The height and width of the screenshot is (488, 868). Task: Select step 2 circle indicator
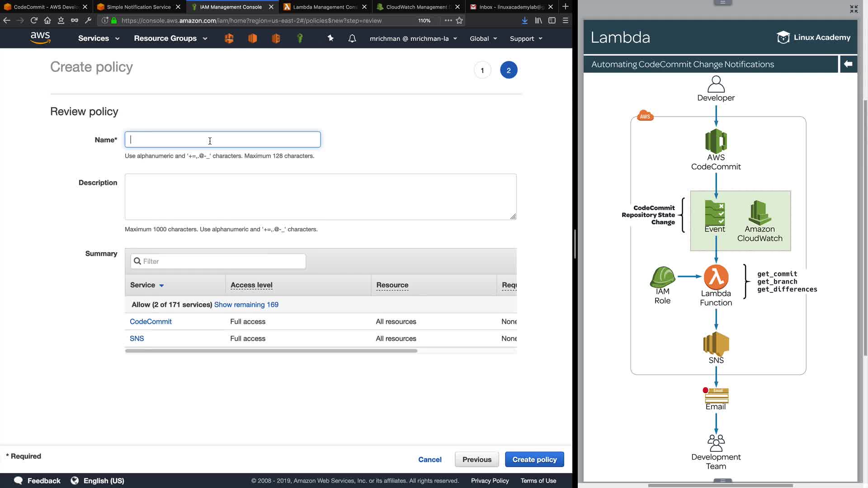pyautogui.click(x=509, y=70)
